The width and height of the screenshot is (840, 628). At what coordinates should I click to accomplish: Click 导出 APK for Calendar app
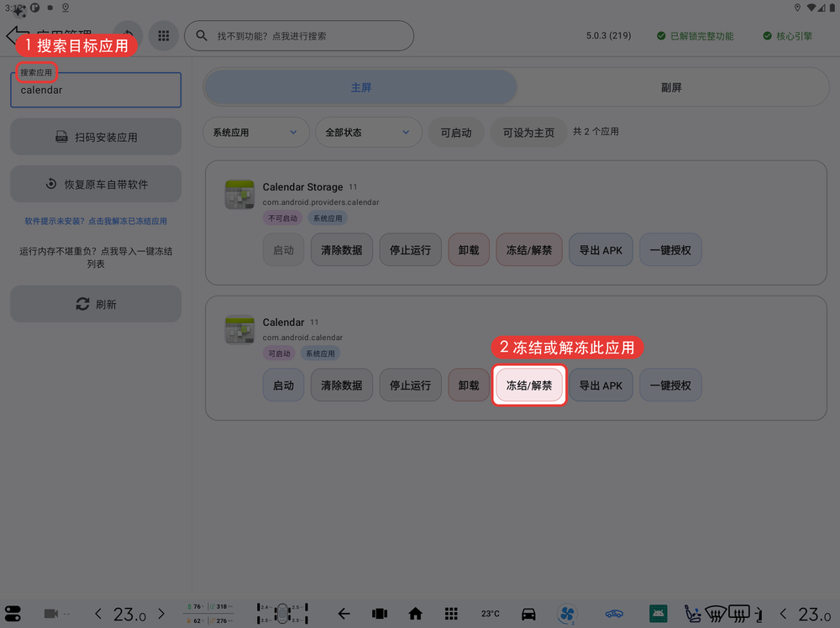pyautogui.click(x=601, y=385)
